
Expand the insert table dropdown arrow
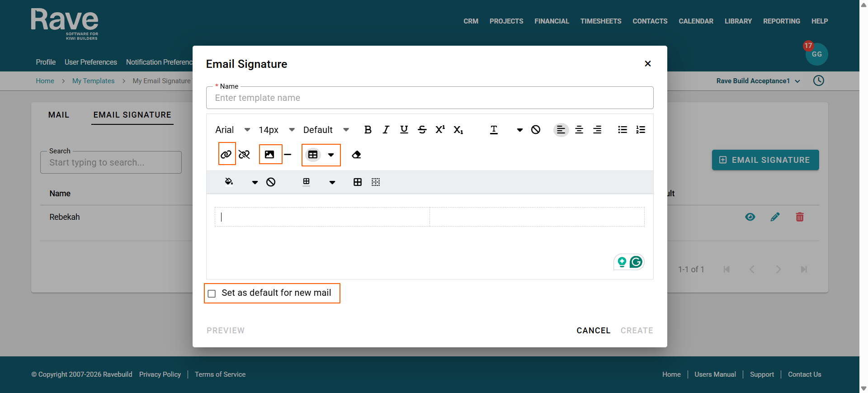[331, 155]
